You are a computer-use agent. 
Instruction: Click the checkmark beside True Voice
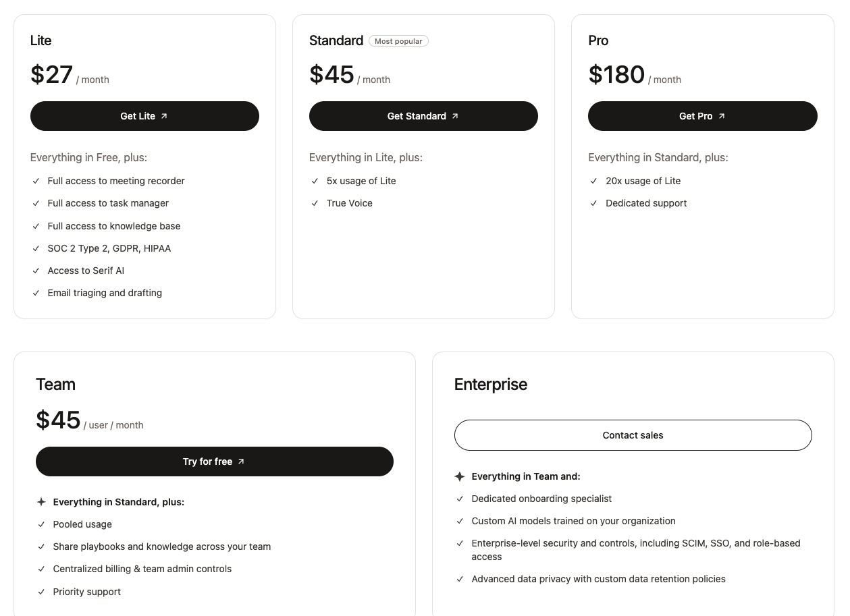pos(315,203)
